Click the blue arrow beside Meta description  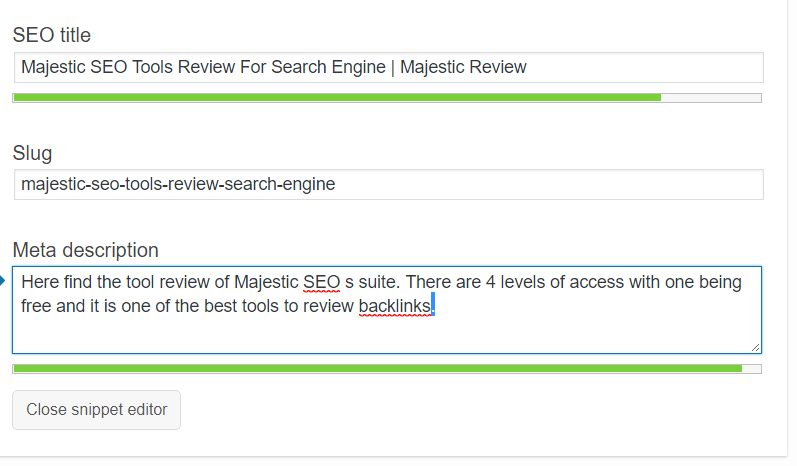2,281
